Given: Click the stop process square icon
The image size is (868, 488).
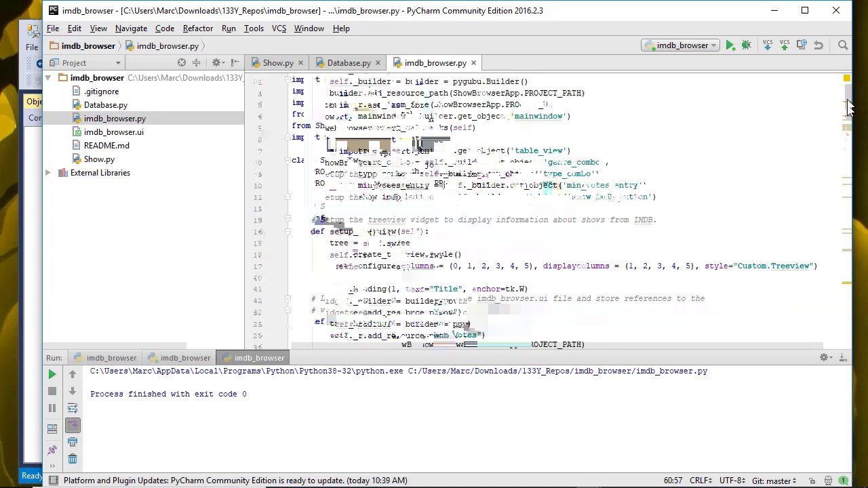Looking at the screenshot, I should tap(52, 391).
